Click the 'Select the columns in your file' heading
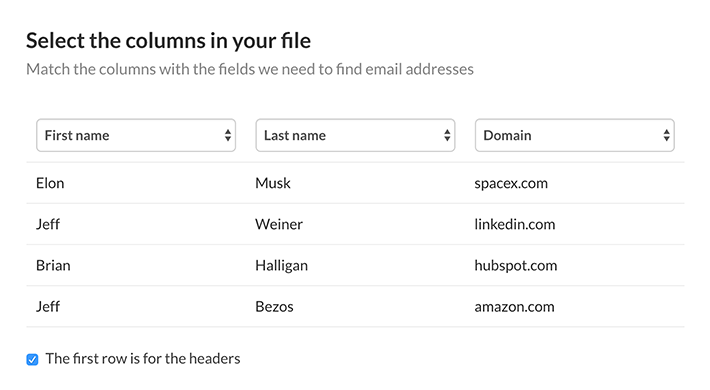Screen dimensions: 710x390 (x=168, y=41)
